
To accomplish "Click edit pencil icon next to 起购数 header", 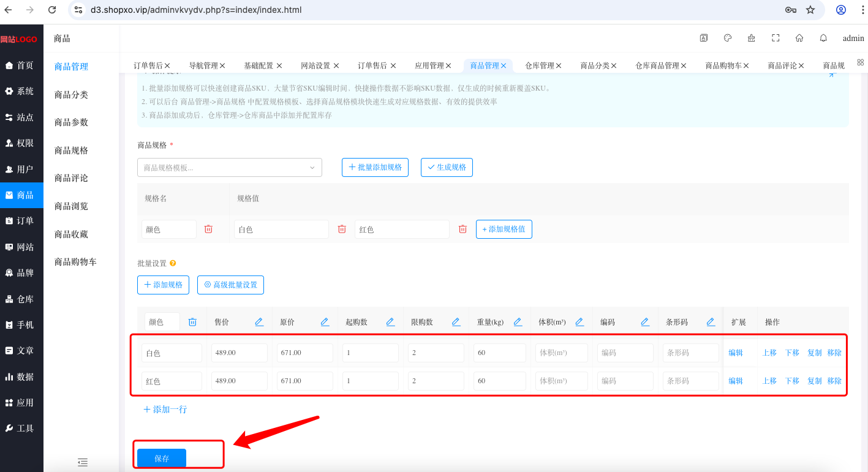I will click(390, 322).
